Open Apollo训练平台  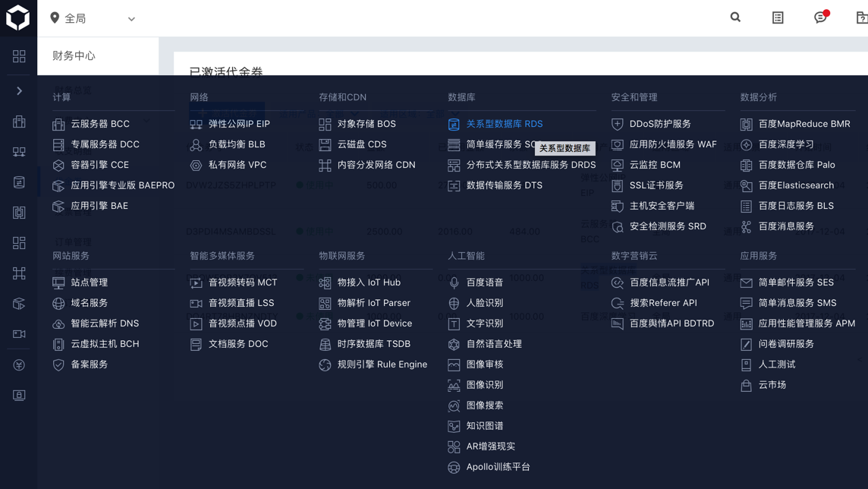coord(498,466)
